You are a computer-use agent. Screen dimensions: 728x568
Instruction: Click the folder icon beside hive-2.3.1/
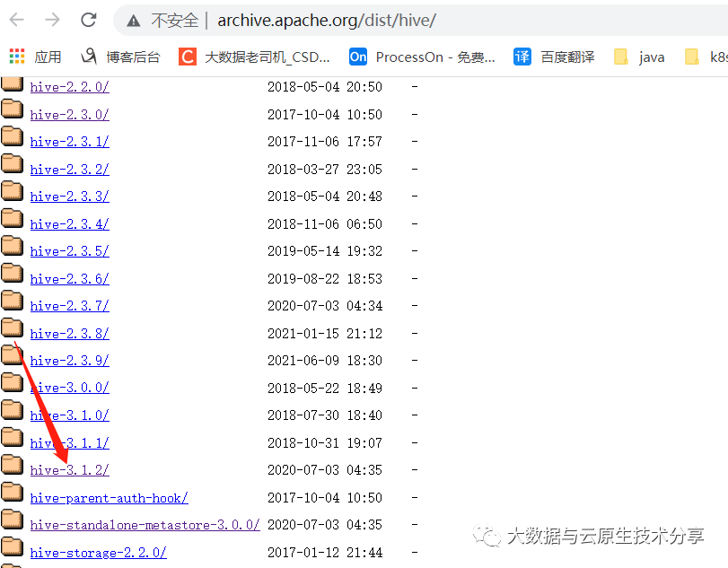12,136
